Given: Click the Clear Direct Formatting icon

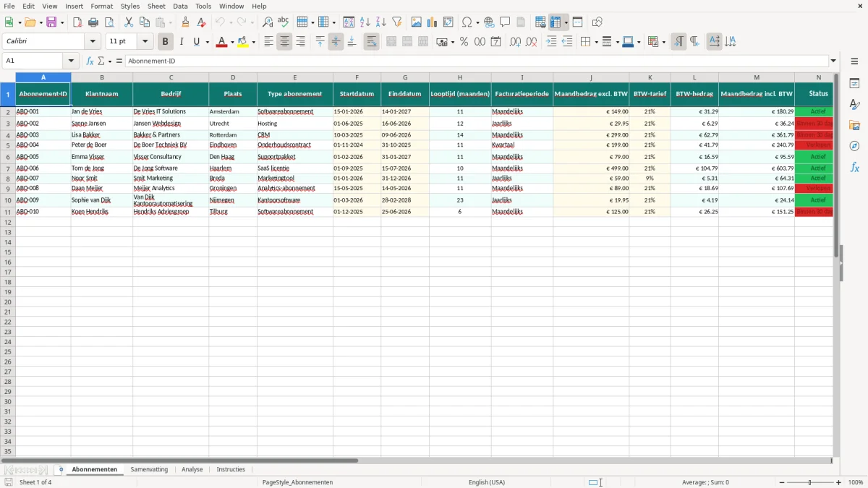Looking at the screenshot, I should pos(202,22).
